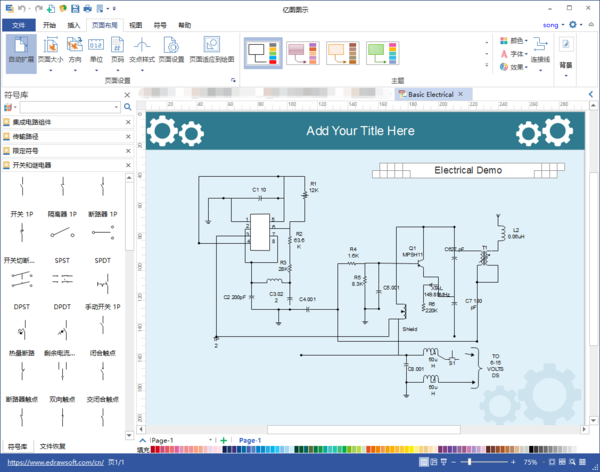
Task: Close the 集成电路组件 library panel
Action: 127,122
